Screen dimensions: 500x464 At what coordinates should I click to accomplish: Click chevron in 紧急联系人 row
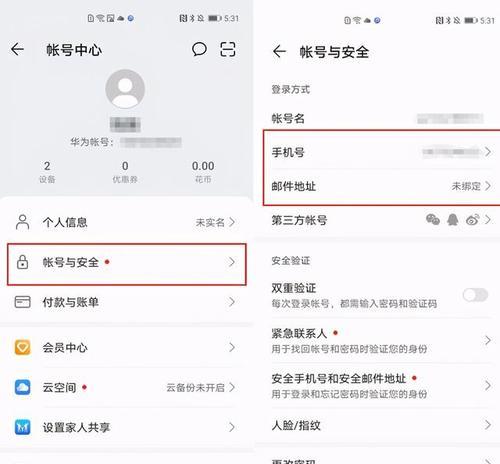click(x=488, y=340)
